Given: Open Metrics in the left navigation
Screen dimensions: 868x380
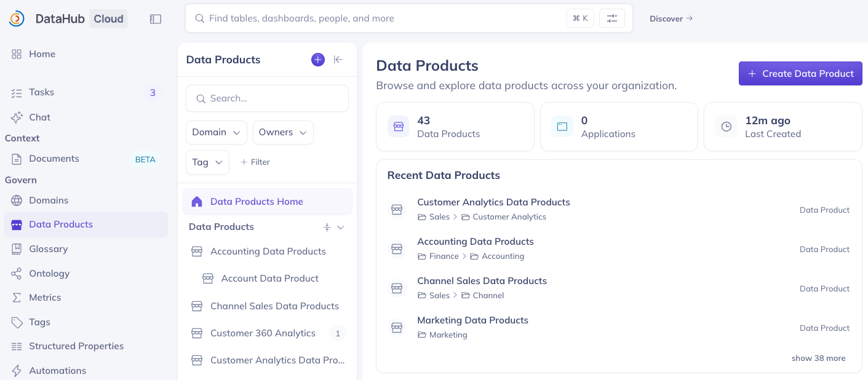Looking at the screenshot, I should (86, 298).
